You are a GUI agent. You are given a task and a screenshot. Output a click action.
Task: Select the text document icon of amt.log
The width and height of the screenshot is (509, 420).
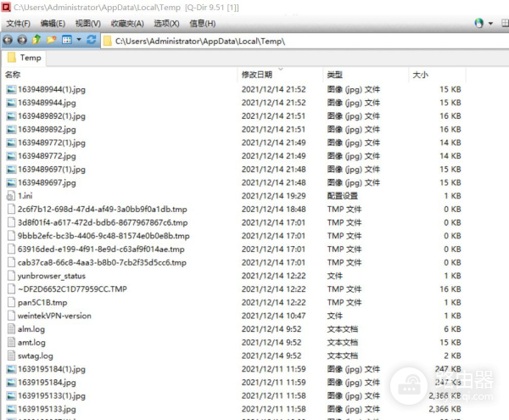pos(11,342)
